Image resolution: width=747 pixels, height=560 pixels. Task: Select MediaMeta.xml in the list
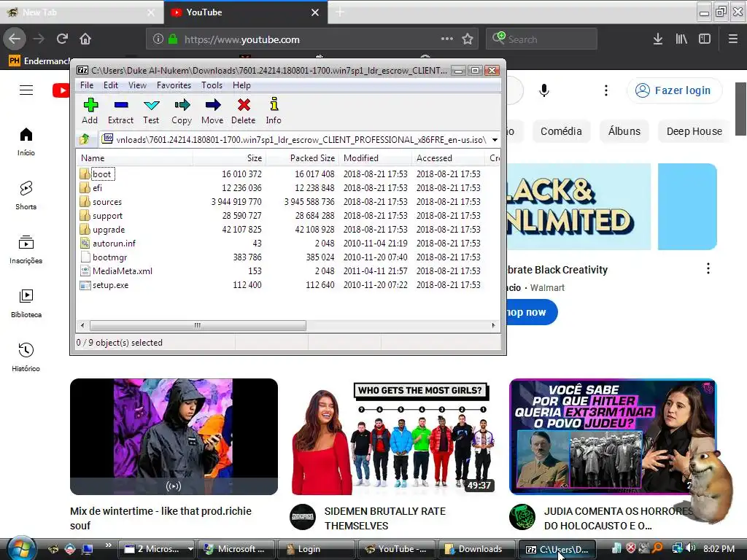coord(123,271)
